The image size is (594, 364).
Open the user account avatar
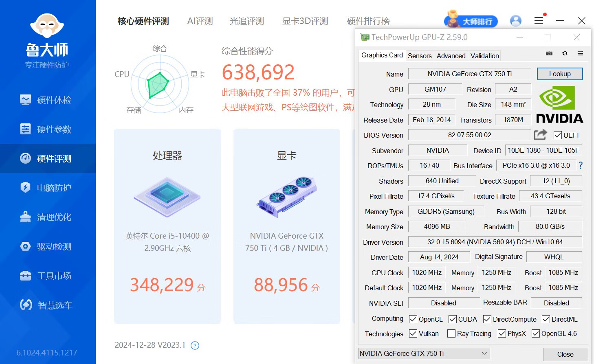click(x=516, y=21)
